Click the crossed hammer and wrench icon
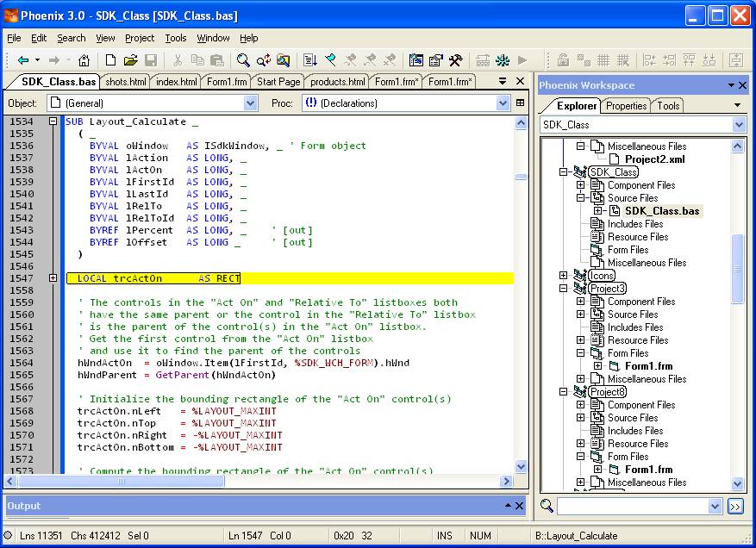The width and height of the screenshot is (756, 548). 456,60
